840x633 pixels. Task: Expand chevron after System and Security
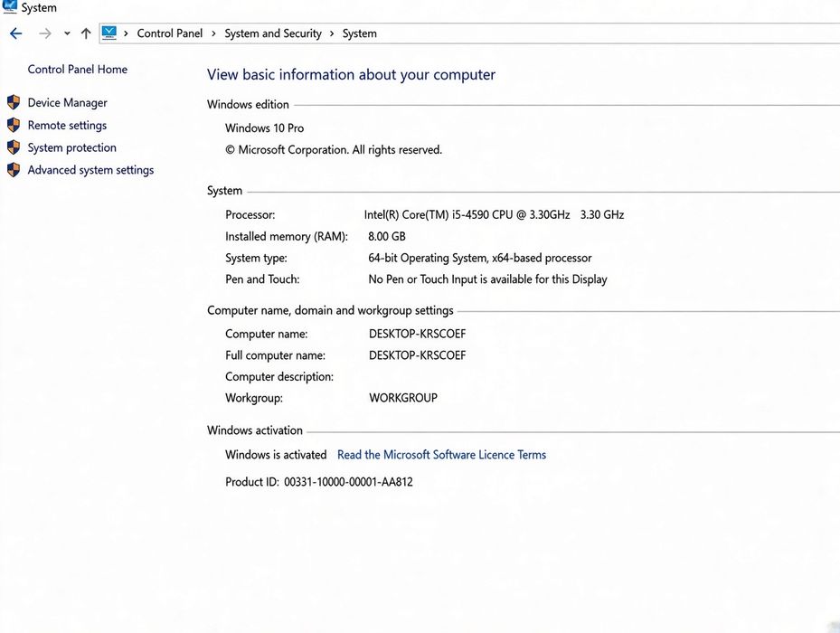[332, 33]
